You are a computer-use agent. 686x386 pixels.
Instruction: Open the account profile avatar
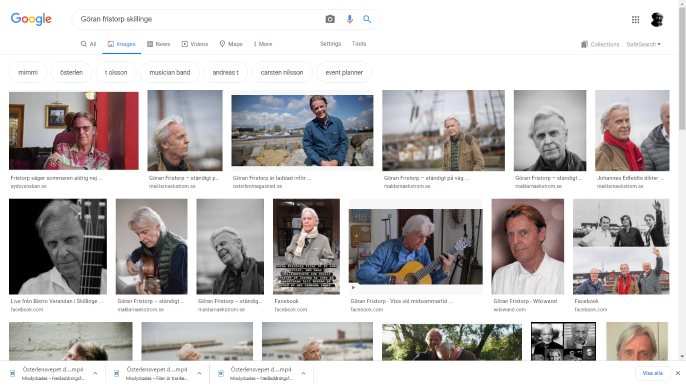coord(657,19)
